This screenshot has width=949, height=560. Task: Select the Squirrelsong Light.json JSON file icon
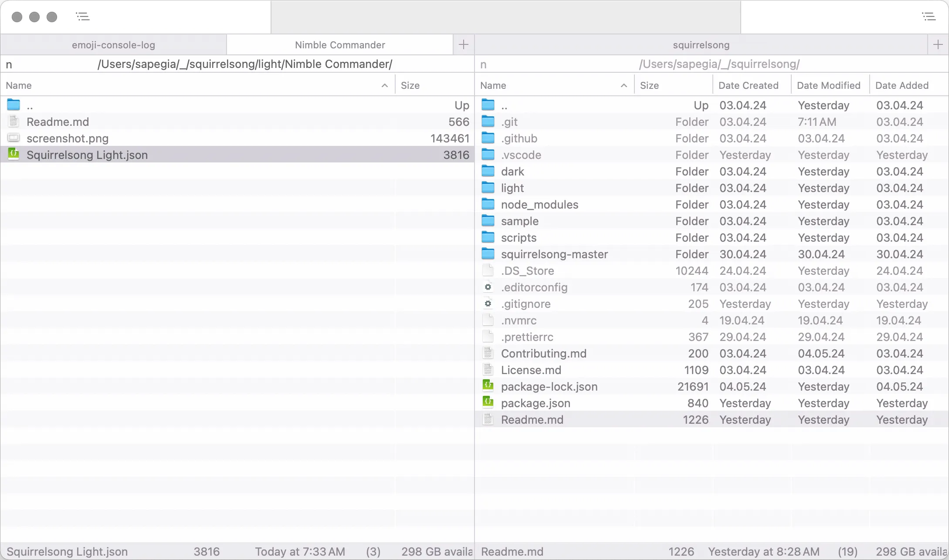pos(14,155)
